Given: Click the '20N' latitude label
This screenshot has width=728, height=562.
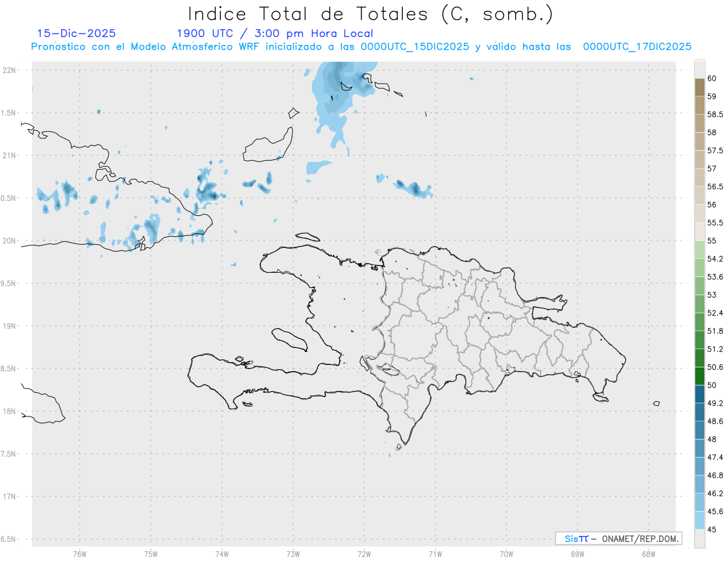Looking at the screenshot, I should tap(9, 241).
